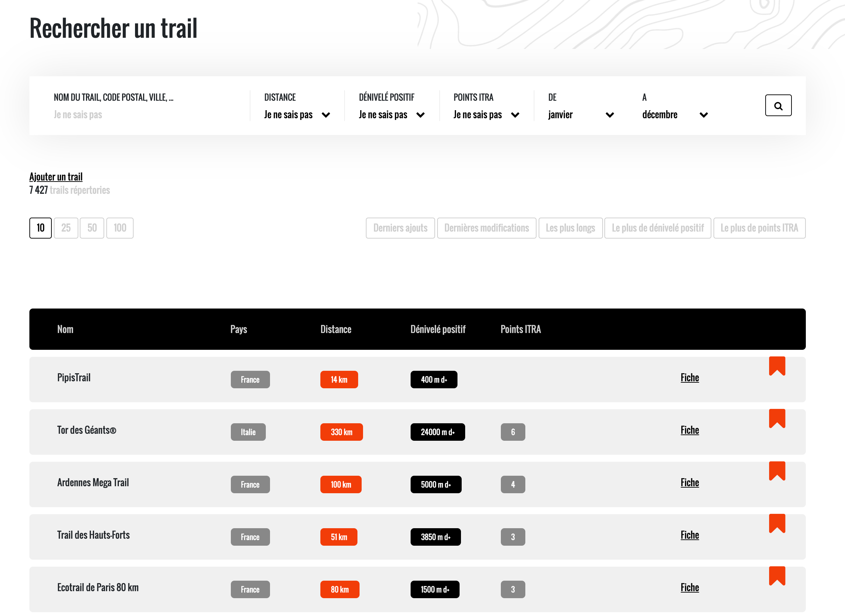Click the ITRA points badge showing 6

coord(513,432)
